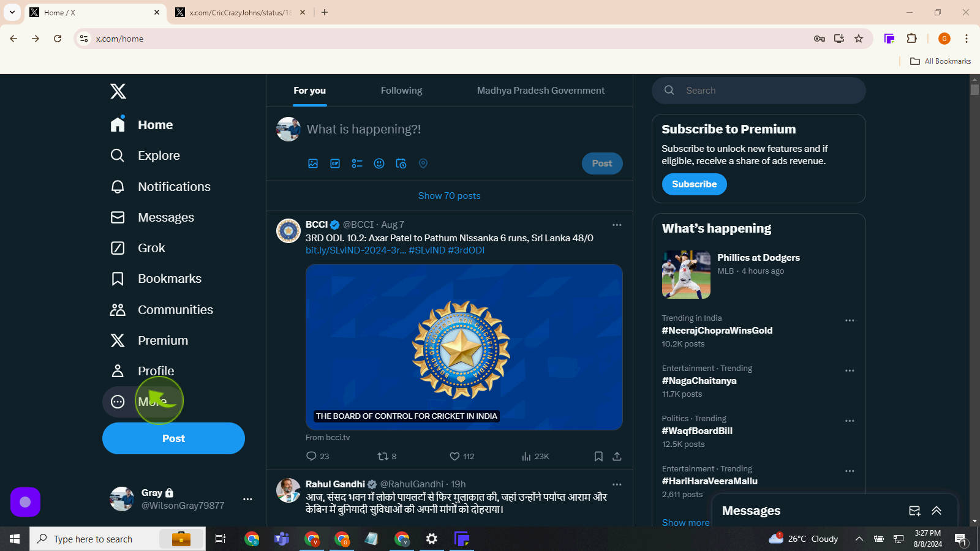Switch to the Following tab
980x551 pixels.
coord(401,91)
